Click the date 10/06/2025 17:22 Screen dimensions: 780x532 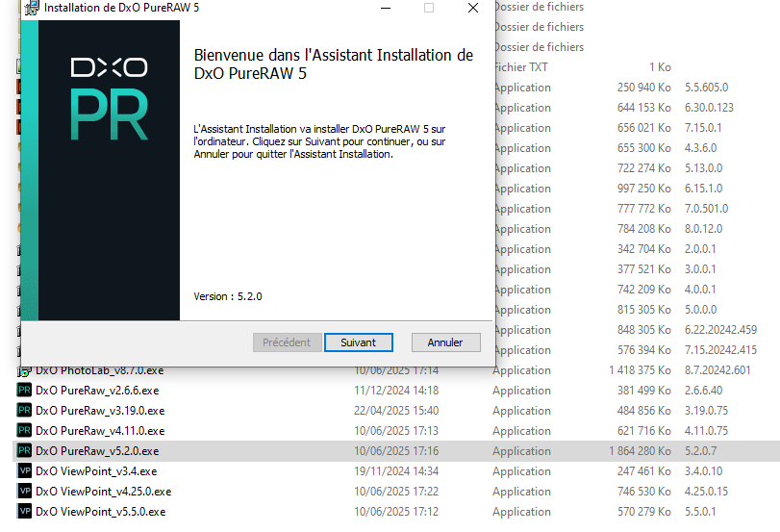tap(396, 492)
